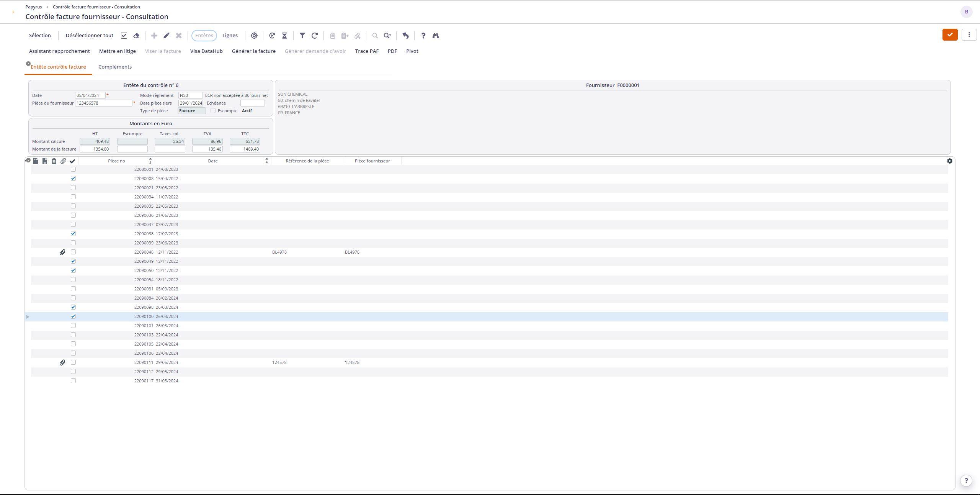Screen dimensions: 980x495
Task: Click paperclip icon in grid header
Action: click(x=63, y=161)
